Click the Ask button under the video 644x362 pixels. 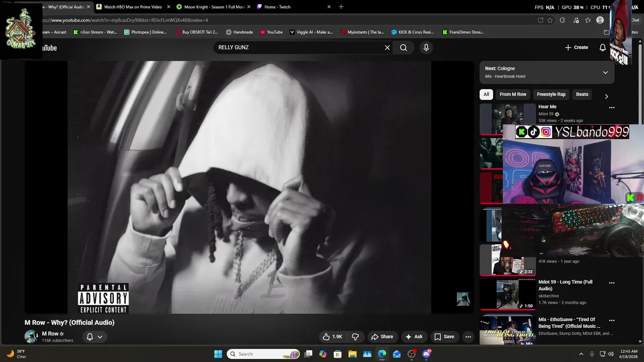point(414,337)
